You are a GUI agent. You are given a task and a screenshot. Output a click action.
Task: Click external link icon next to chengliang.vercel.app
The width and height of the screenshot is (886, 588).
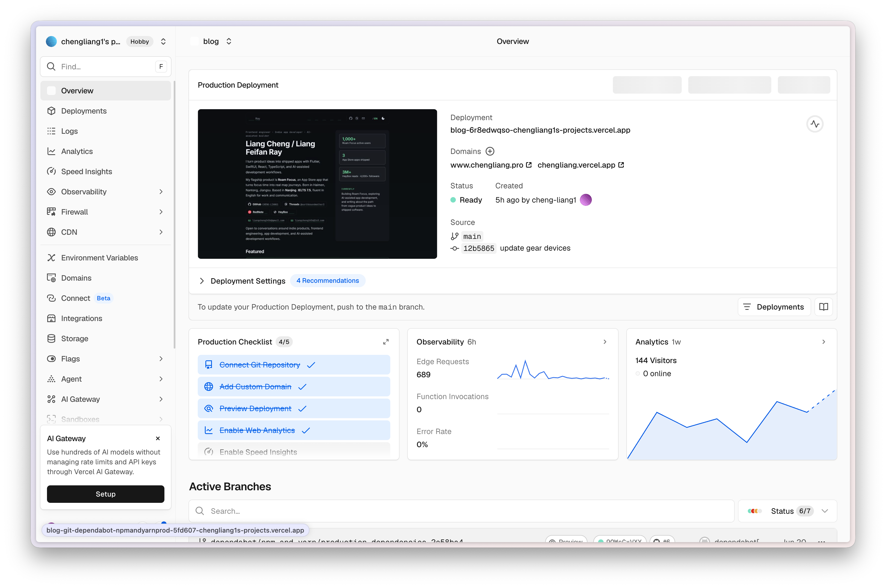point(621,165)
